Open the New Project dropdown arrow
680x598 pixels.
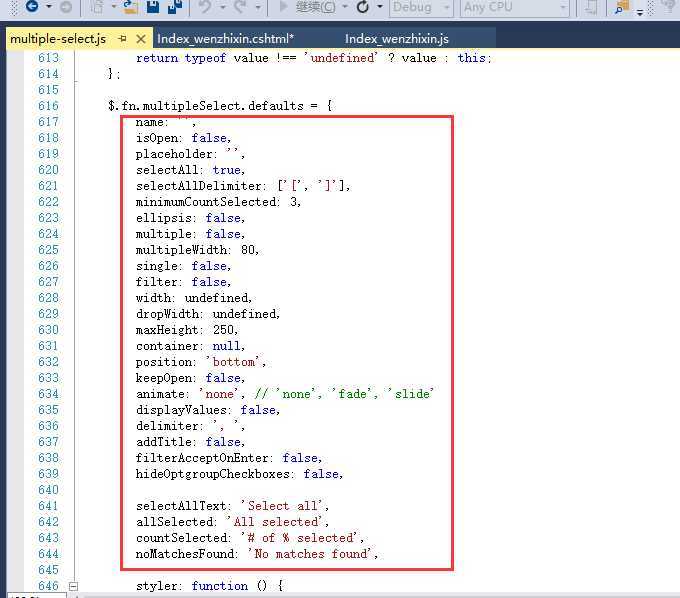pyautogui.click(x=114, y=7)
